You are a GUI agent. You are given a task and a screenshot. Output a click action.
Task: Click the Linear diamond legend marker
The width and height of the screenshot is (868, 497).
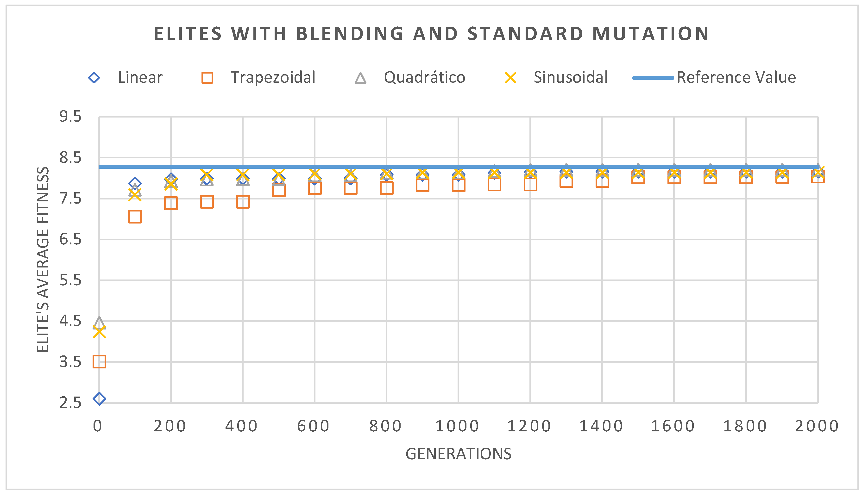coord(94,78)
